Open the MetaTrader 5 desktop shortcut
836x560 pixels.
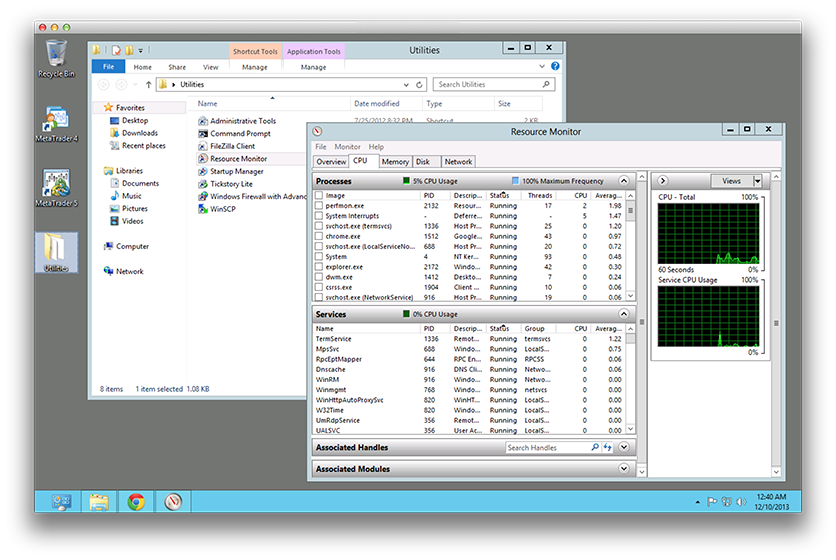coord(54,184)
